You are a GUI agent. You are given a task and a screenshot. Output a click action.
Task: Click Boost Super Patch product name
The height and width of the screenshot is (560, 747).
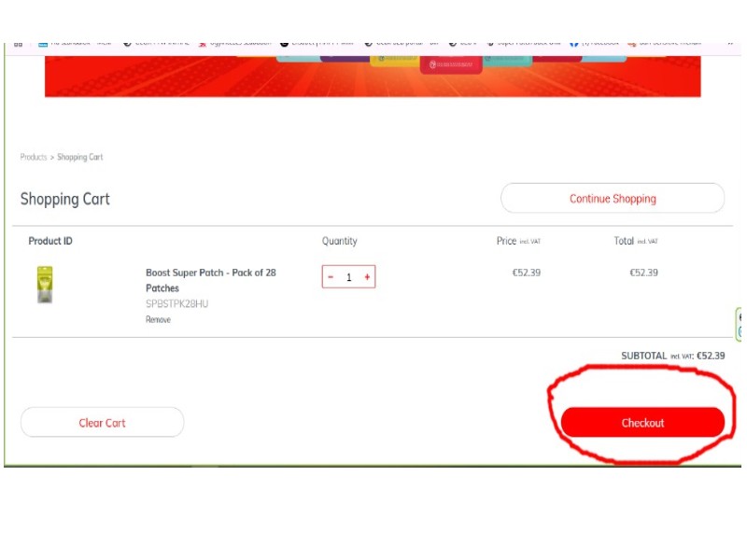point(211,280)
